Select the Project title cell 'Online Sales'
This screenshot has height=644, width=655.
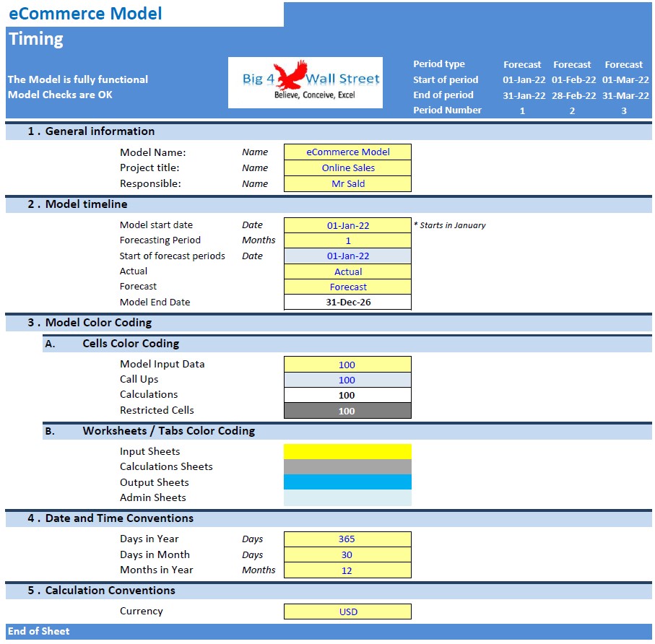click(347, 168)
